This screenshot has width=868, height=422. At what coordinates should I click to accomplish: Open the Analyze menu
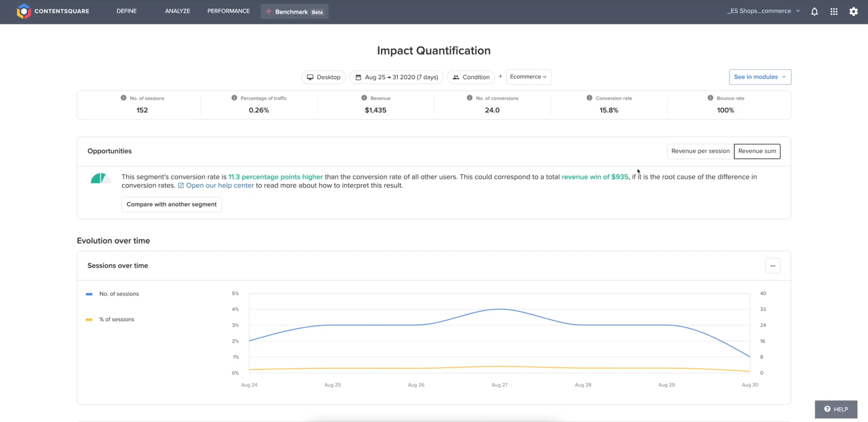177,11
